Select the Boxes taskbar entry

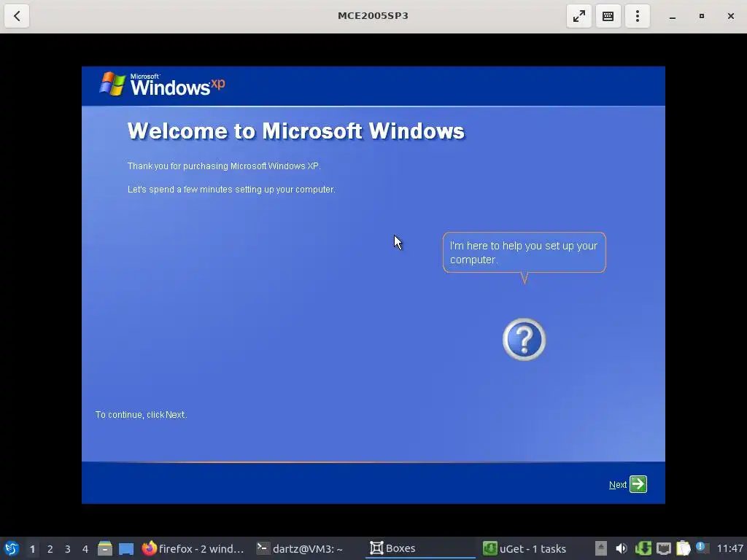(420, 548)
